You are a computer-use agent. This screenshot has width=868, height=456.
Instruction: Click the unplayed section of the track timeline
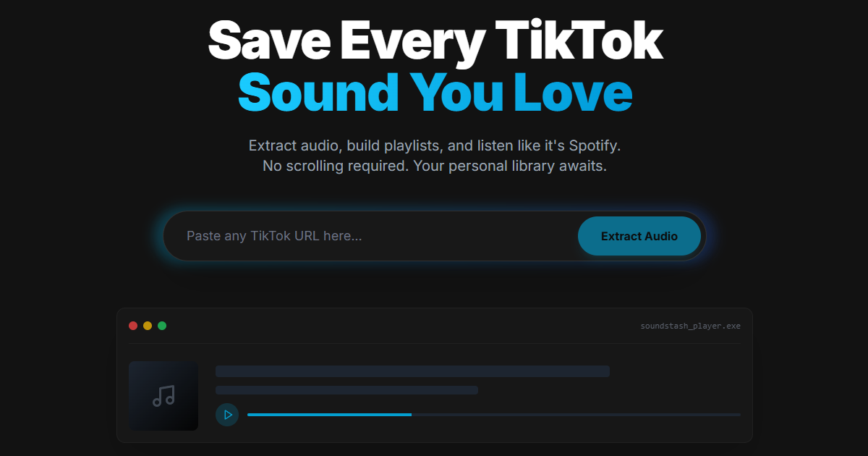tap(579, 415)
